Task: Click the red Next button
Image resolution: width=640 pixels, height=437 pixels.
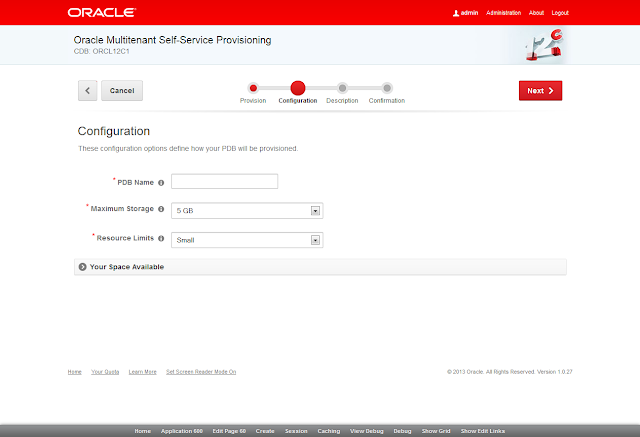Action: [540, 91]
